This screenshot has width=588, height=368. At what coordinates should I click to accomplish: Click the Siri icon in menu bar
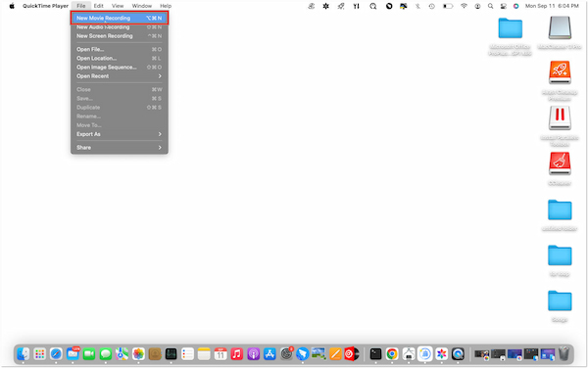(516, 6)
